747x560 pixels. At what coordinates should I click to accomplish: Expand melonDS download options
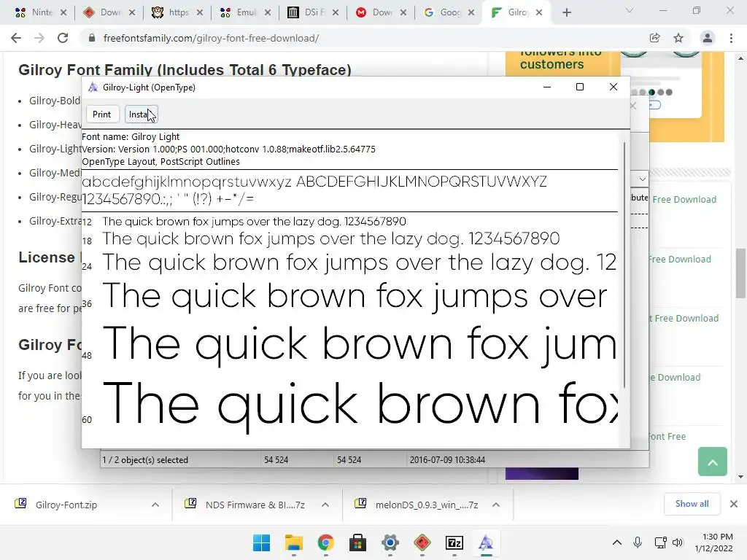pos(496,505)
